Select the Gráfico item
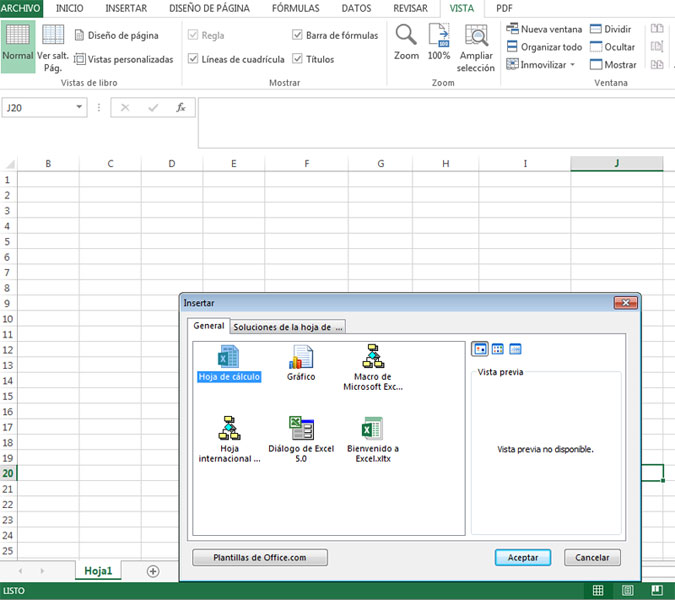Screen dimensions: 675x600 click(x=301, y=363)
